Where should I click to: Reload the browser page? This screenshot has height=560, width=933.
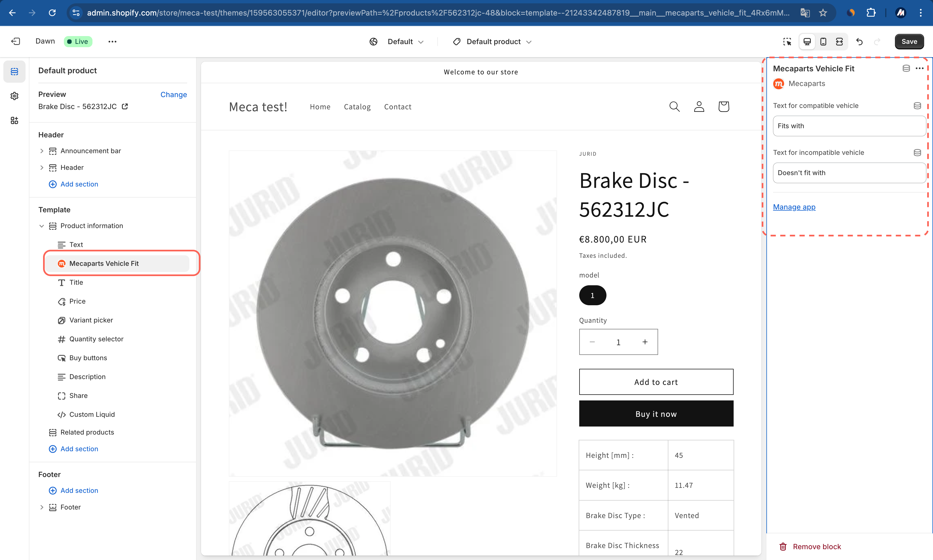coord(52,13)
